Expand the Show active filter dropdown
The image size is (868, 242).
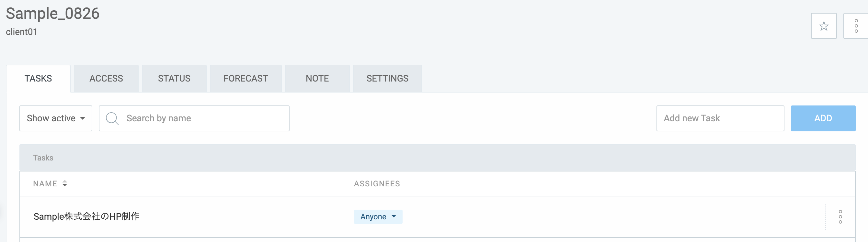pos(56,118)
